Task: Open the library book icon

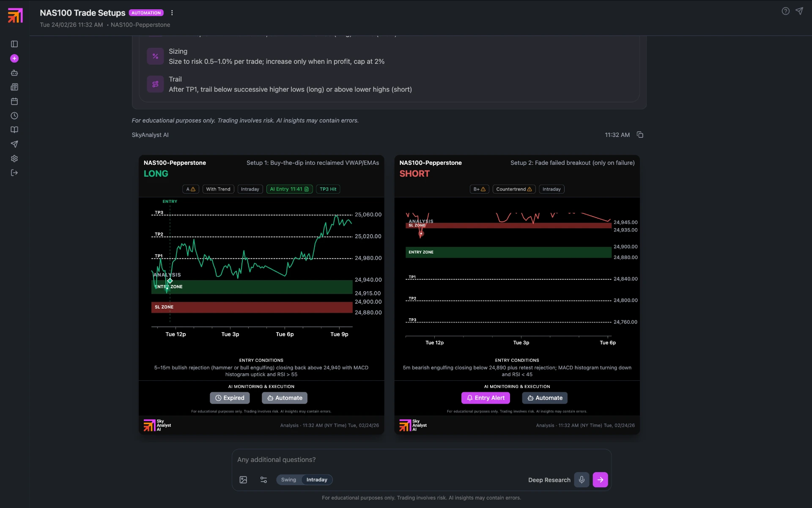Action: coord(14,130)
